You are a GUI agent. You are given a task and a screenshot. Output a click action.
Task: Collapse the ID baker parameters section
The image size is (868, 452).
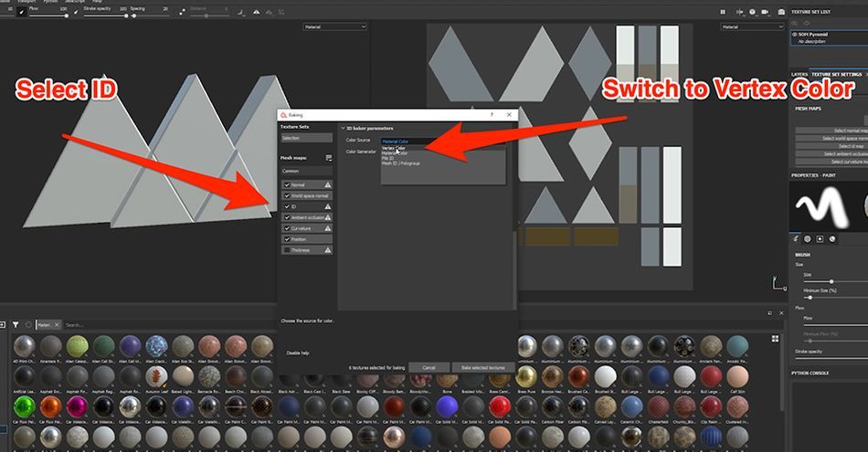pyautogui.click(x=343, y=129)
